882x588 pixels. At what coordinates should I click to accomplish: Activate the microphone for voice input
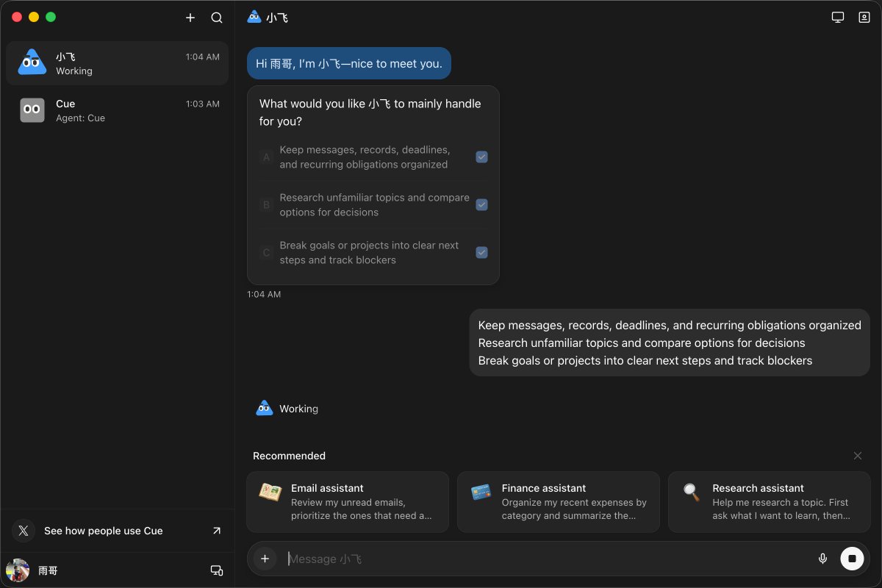[x=823, y=559]
